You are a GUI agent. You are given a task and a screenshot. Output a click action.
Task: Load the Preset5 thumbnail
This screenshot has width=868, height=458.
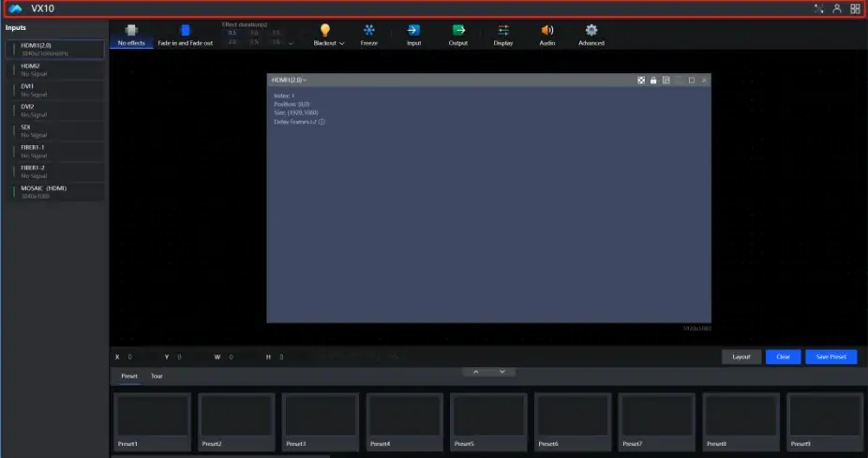tap(488, 421)
